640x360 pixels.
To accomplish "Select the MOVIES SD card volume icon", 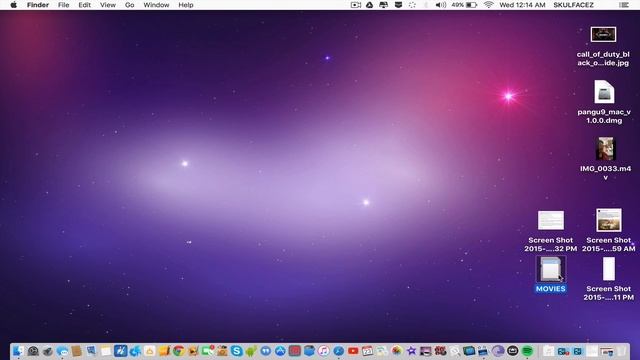I will [551, 269].
